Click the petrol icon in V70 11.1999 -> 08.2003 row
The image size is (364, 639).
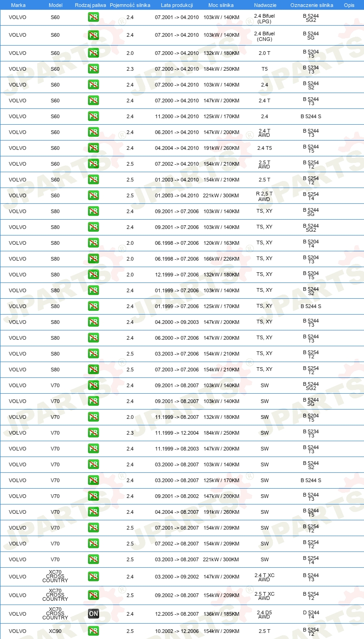pyautogui.click(x=94, y=449)
